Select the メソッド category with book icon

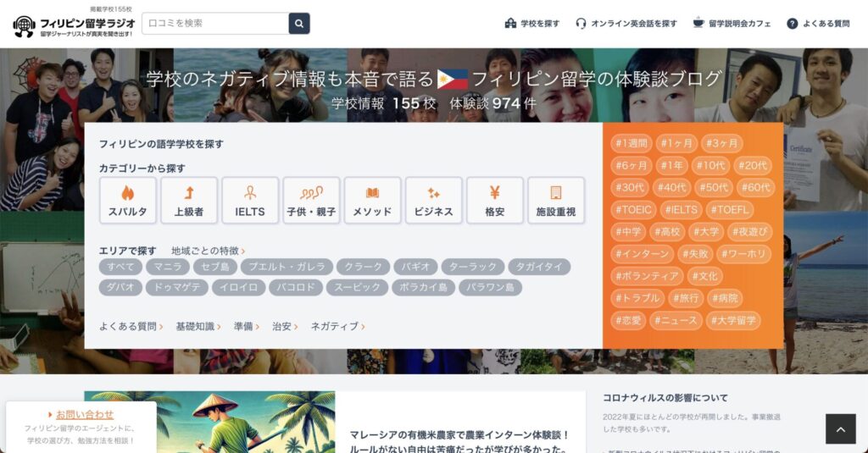click(373, 200)
